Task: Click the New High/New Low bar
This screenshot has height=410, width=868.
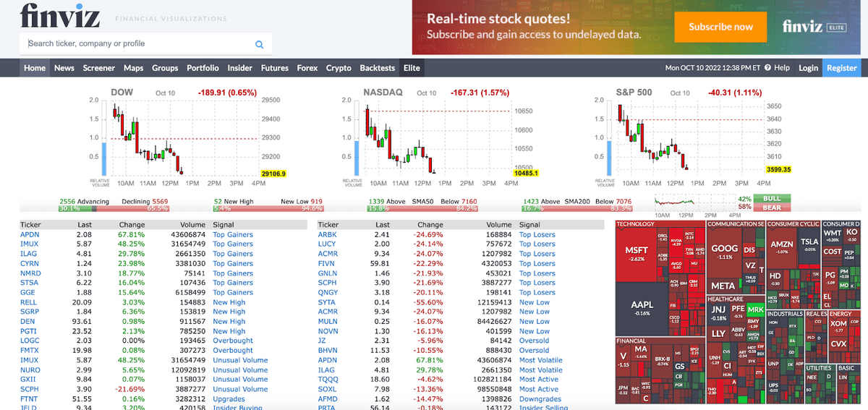Action: click(x=268, y=208)
